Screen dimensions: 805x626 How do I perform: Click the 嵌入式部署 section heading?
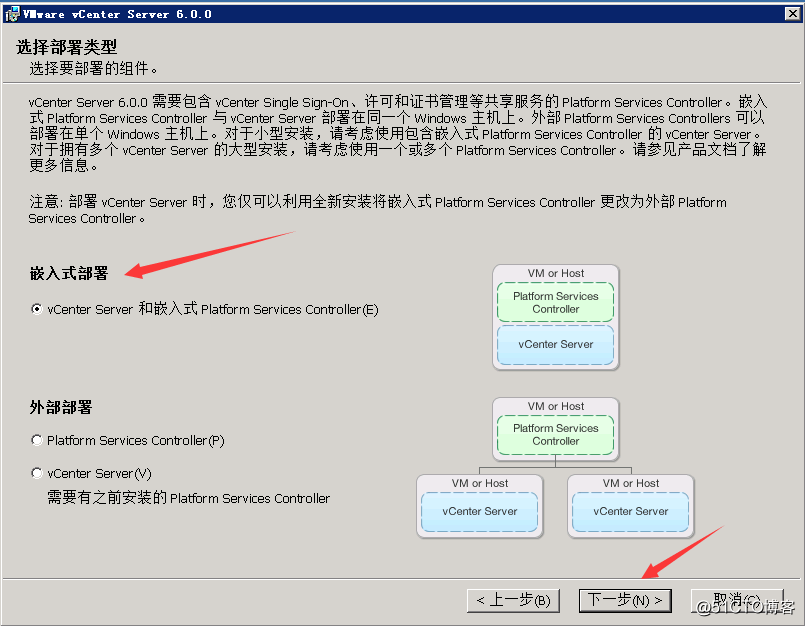click(69, 273)
